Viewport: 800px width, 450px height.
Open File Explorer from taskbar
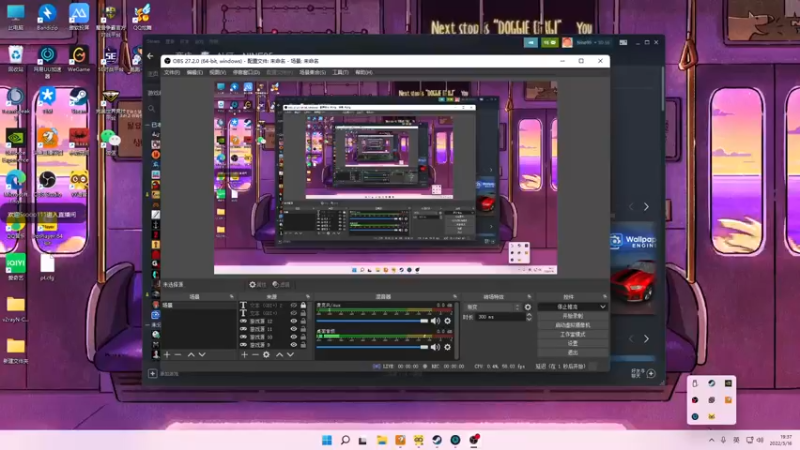click(x=382, y=440)
